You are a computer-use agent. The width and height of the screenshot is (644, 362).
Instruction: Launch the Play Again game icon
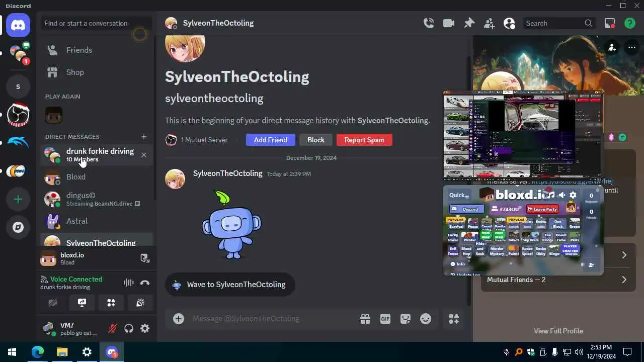pos(54,115)
